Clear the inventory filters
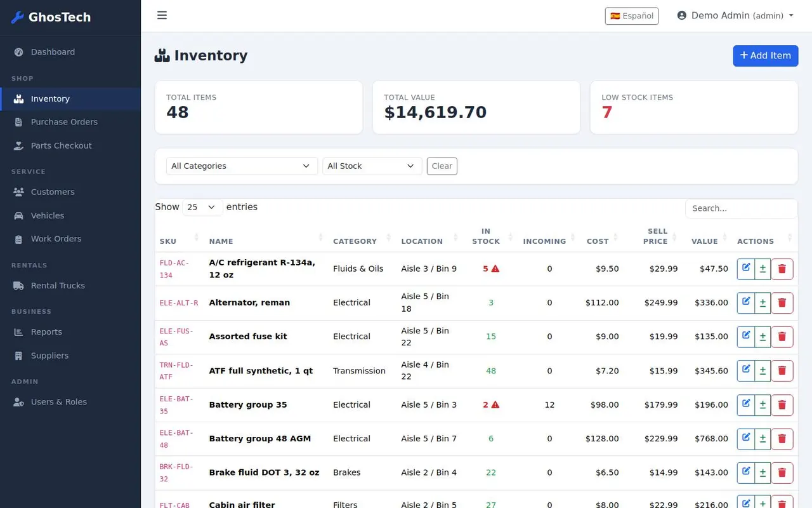Viewport: 812px width, 508px height. [x=442, y=166]
